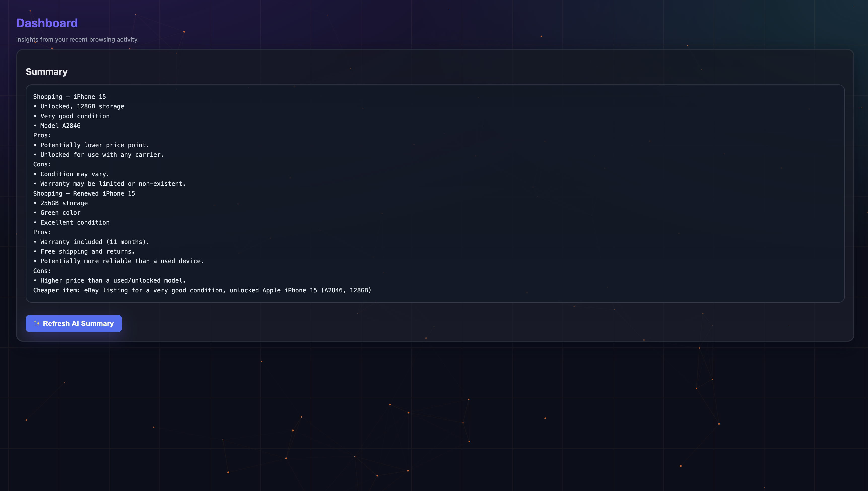Click the sparkle icon on Refresh button
868x491 pixels.
pyautogui.click(x=37, y=323)
